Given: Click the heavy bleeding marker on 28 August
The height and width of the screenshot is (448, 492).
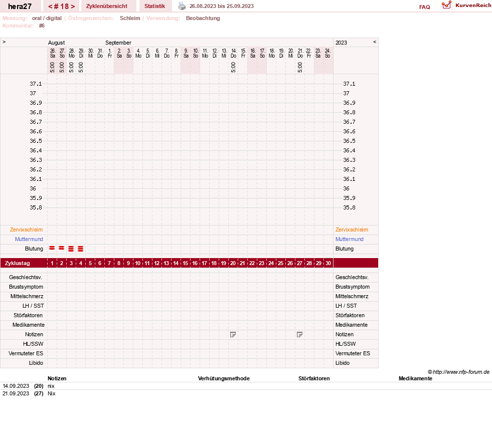Looking at the screenshot, I should point(71,249).
